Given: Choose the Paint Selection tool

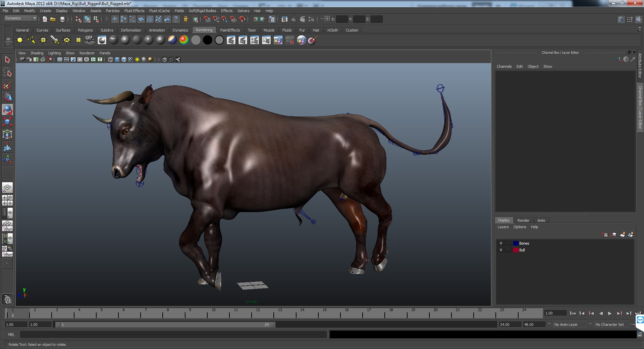Looking at the screenshot, I should pyautogui.click(x=7, y=85).
